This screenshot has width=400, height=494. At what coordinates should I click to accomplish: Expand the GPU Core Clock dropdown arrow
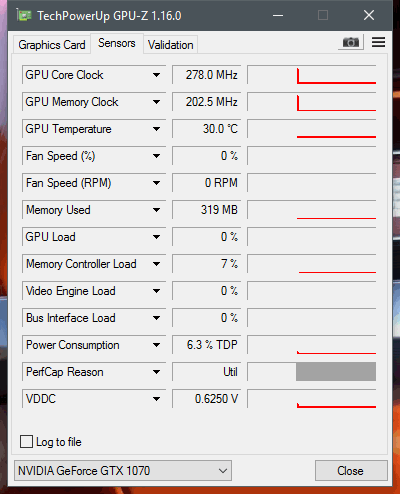tap(156, 75)
